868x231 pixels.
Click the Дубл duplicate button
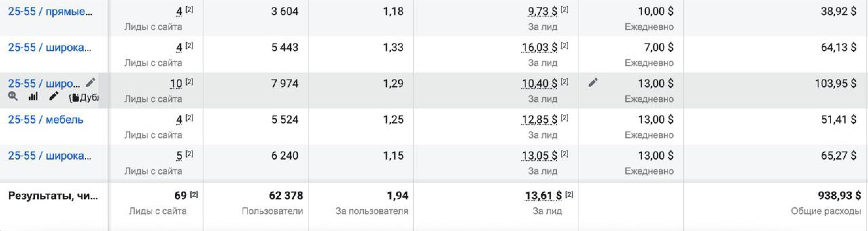84,98
